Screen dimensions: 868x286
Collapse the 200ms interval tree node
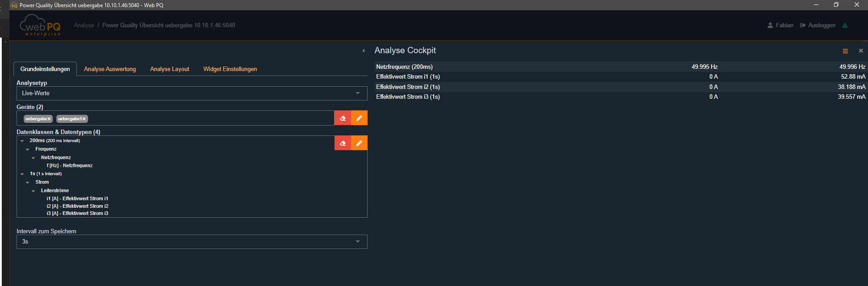tap(22, 141)
